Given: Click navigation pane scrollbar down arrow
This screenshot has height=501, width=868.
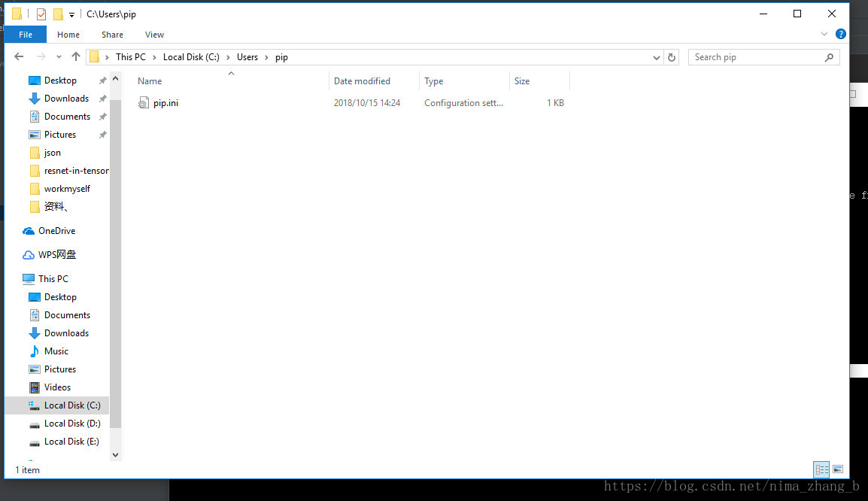Looking at the screenshot, I should pyautogui.click(x=115, y=455).
